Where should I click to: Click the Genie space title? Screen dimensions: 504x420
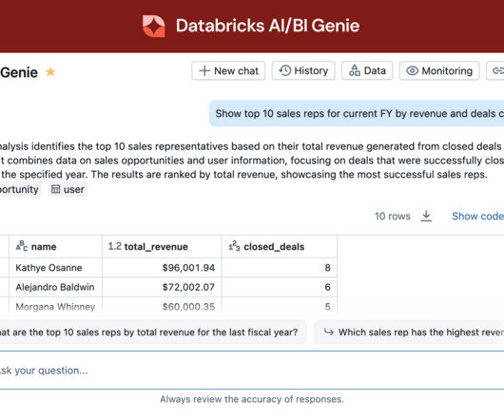click(x=19, y=72)
